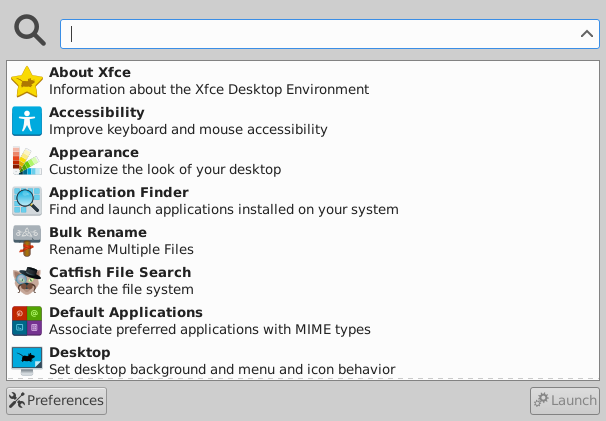Image resolution: width=606 pixels, height=421 pixels.
Task: Pick the Bulk Rename entry
Action: click(x=303, y=241)
